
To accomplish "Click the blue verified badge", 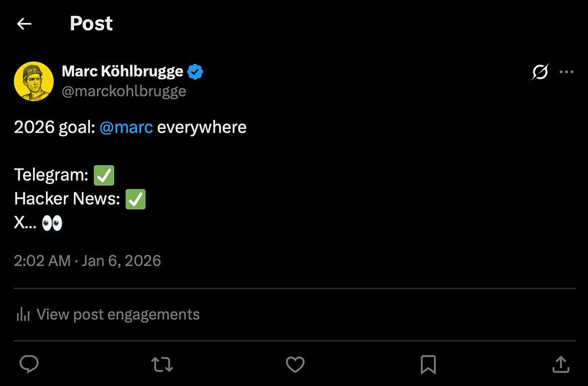I will point(195,72).
